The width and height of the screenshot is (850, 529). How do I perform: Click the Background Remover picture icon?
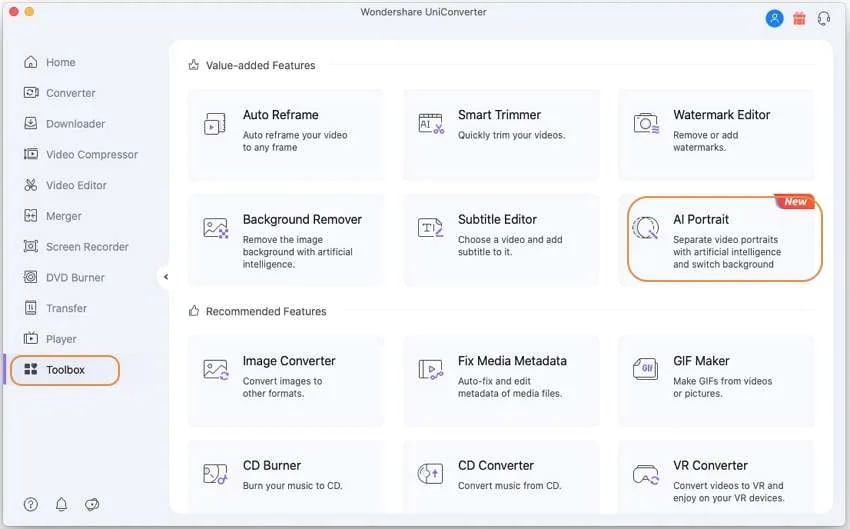215,228
